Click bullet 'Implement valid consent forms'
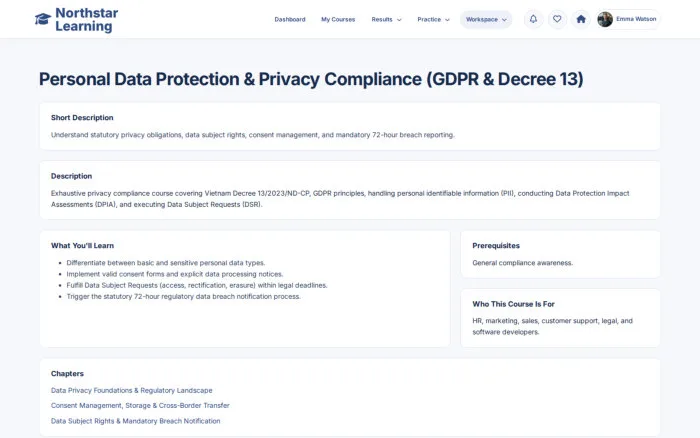 pyautogui.click(x=175, y=274)
